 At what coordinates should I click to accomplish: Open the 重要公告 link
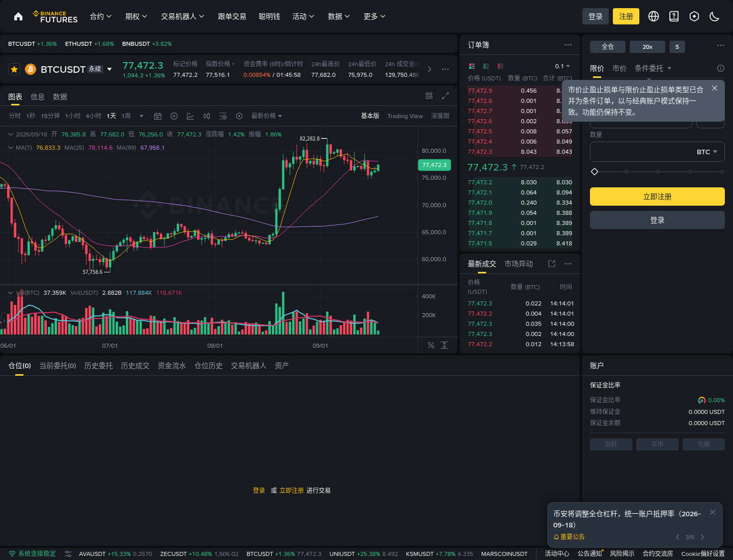coord(569,537)
